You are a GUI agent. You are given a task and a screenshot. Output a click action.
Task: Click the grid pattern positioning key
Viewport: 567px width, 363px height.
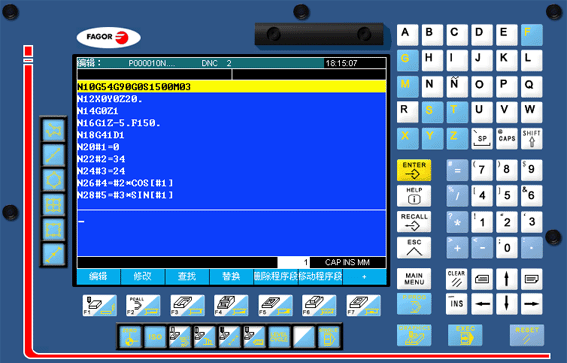pyautogui.click(x=54, y=205)
